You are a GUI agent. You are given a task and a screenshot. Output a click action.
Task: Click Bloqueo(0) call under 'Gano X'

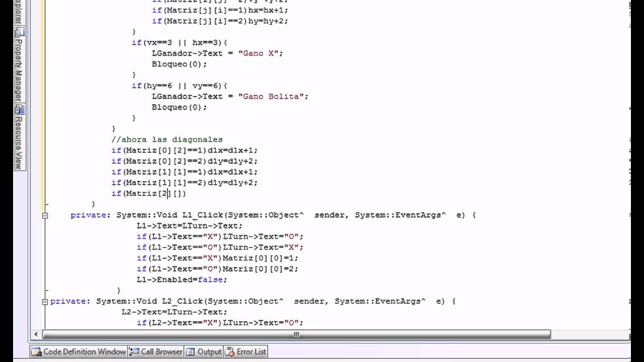tap(179, 64)
